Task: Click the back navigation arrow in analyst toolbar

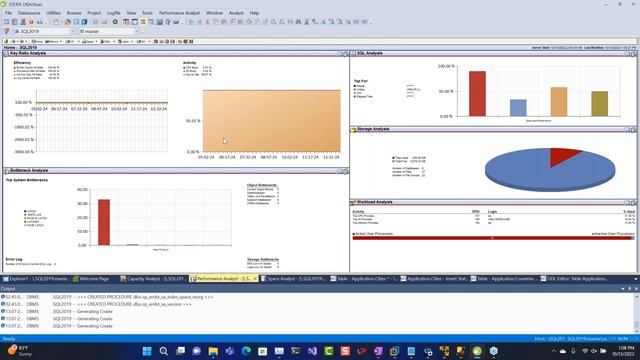Action: coord(14,41)
